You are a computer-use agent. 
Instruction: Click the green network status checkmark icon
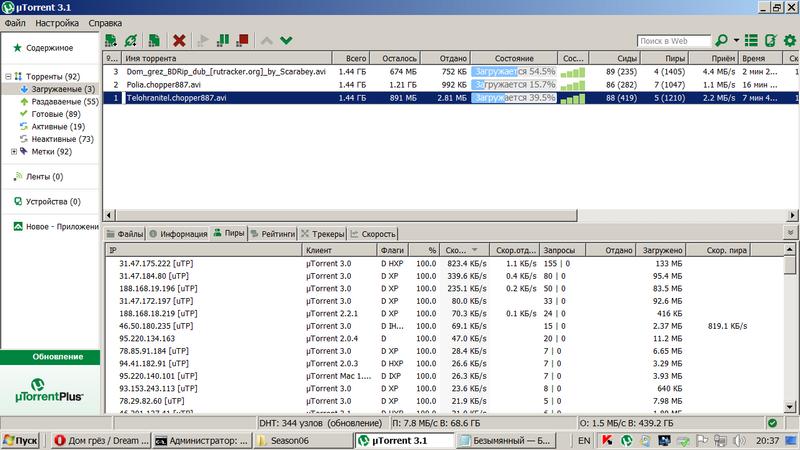click(772, 423)
